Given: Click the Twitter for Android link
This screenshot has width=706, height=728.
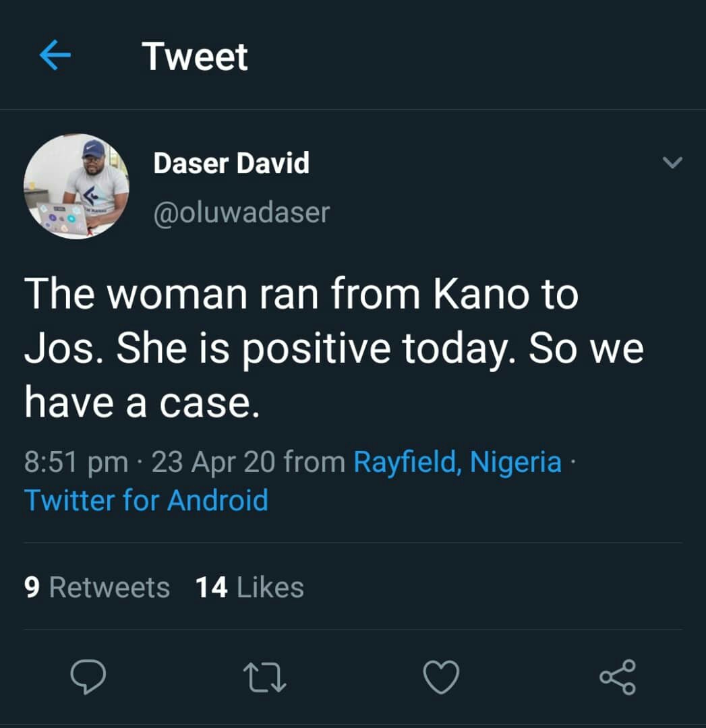Looking at the screenshot, I should pos(146,501).
